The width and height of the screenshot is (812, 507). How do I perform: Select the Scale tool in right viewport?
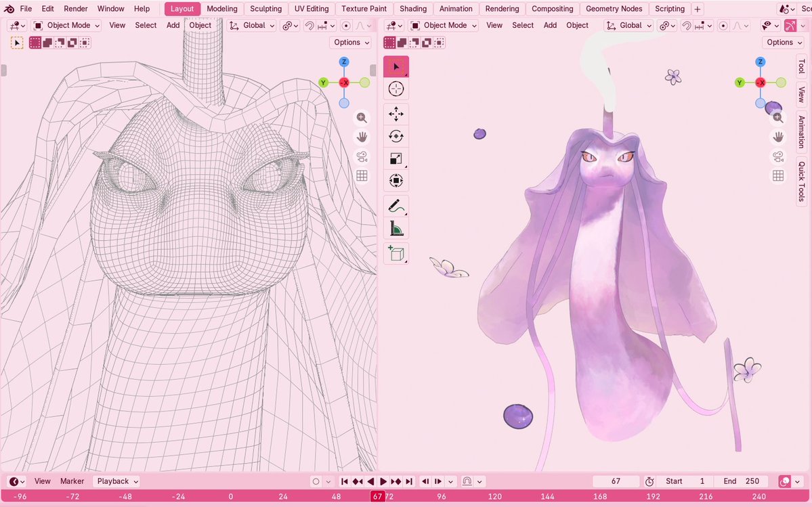click(396, 158)
